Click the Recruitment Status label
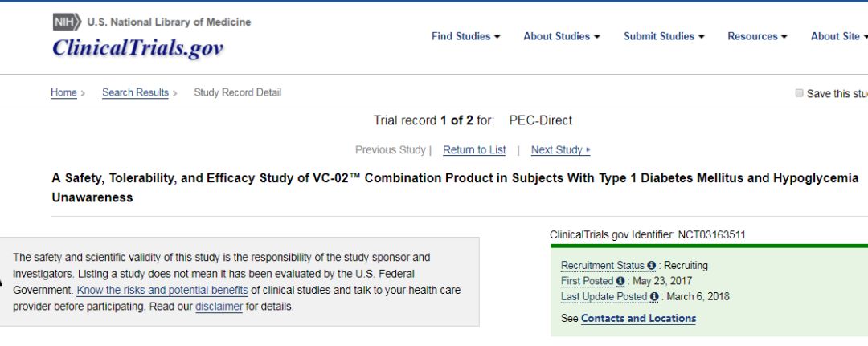 pyautogui.click(x=602, y=266)
